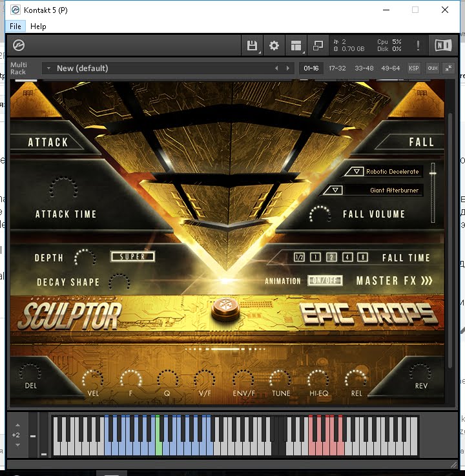Image resolution: width=465 pixels, height=476 pixels.
Task: Click the Robotic Decelerate sample name
Action: (392, 172)
